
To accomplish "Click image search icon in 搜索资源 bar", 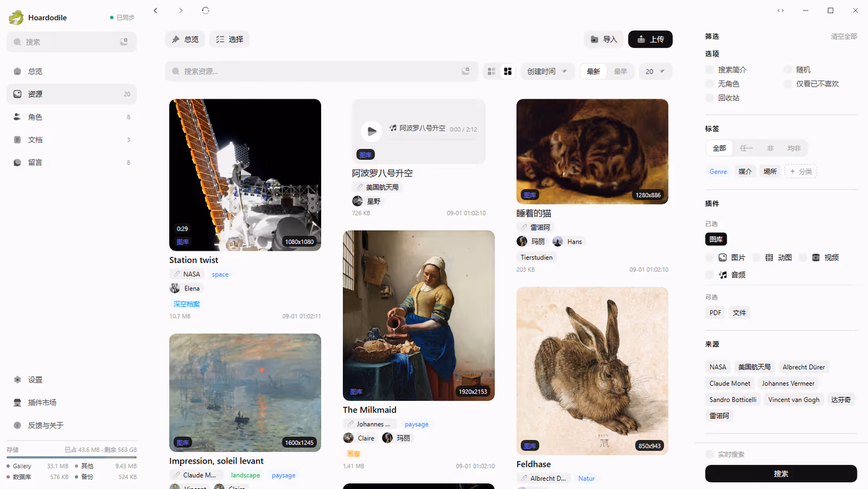I will click(x=466, y=71).
